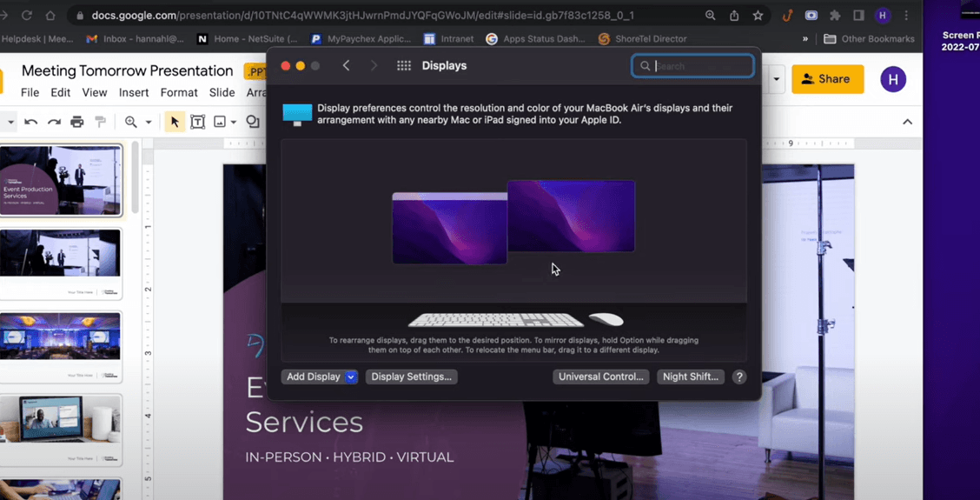
Task: Open the Slide menu
Action: [x=222, y=93]
